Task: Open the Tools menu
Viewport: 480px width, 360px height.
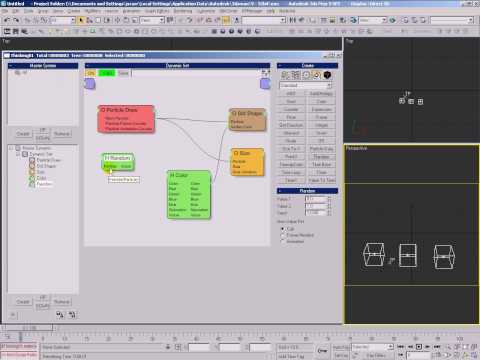Action: (x=28, y=11)
